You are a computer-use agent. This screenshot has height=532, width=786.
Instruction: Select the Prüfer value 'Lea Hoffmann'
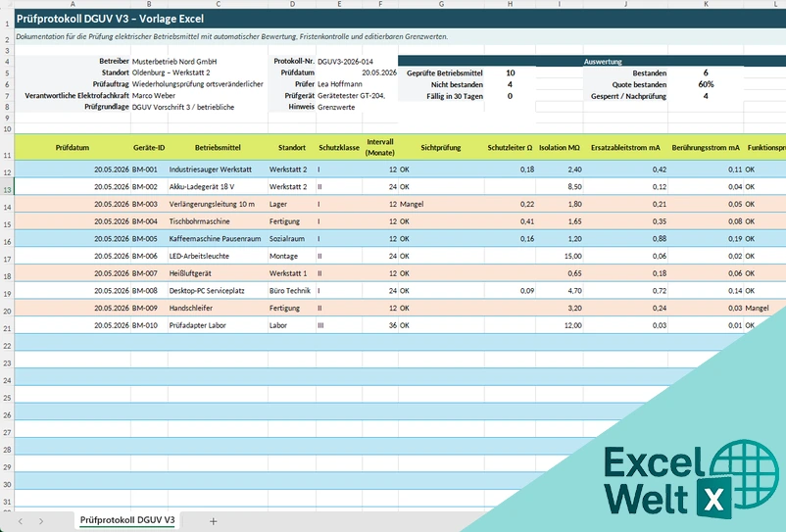[x=340, y=84]
